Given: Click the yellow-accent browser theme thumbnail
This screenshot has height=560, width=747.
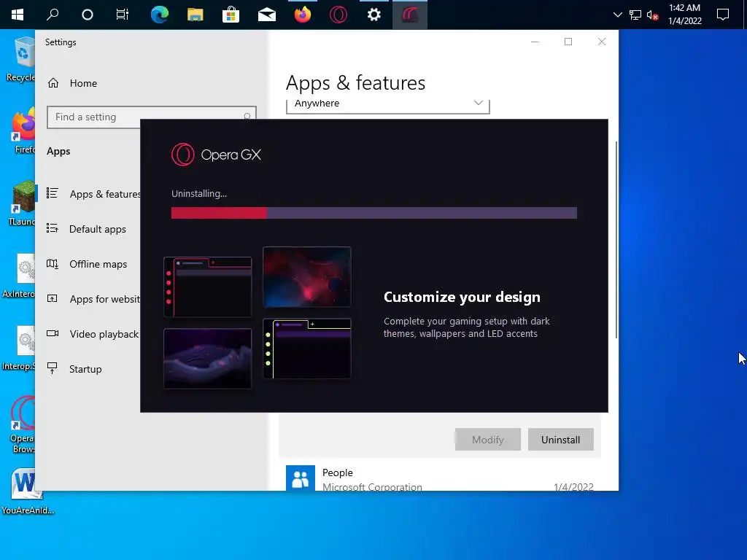Looking at the screenshot, I should pos(307,349).
